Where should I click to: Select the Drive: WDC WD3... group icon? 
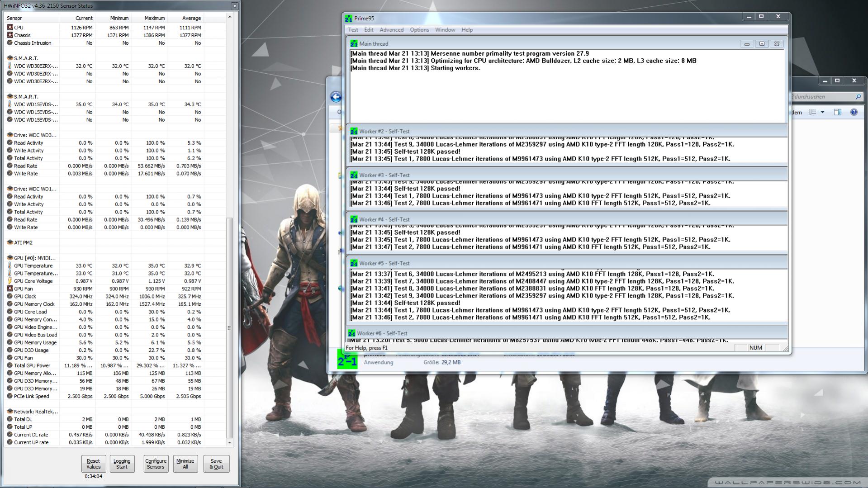[10, 135]
